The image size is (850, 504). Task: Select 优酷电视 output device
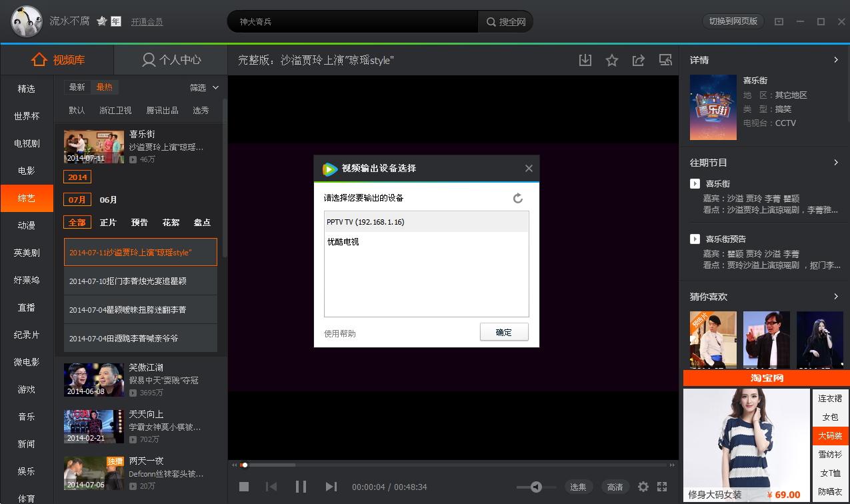(427, 242)
